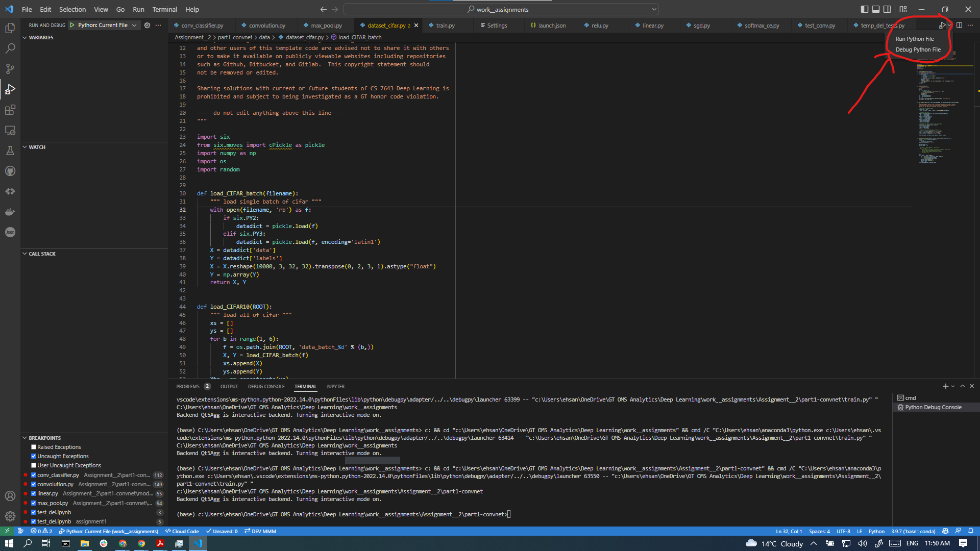Viewport: 980px width, 551px height.
Task: Open the Docker view in activity bar
Action: coord(10,212)
